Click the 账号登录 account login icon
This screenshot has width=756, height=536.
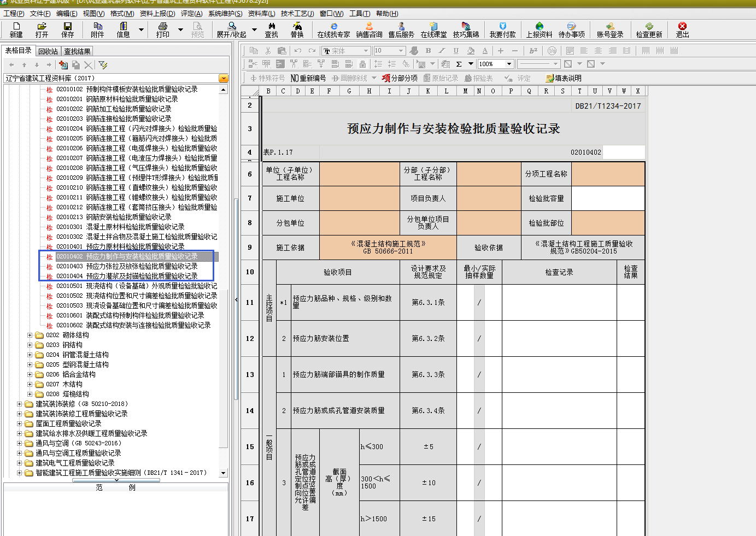pos(610,30)
